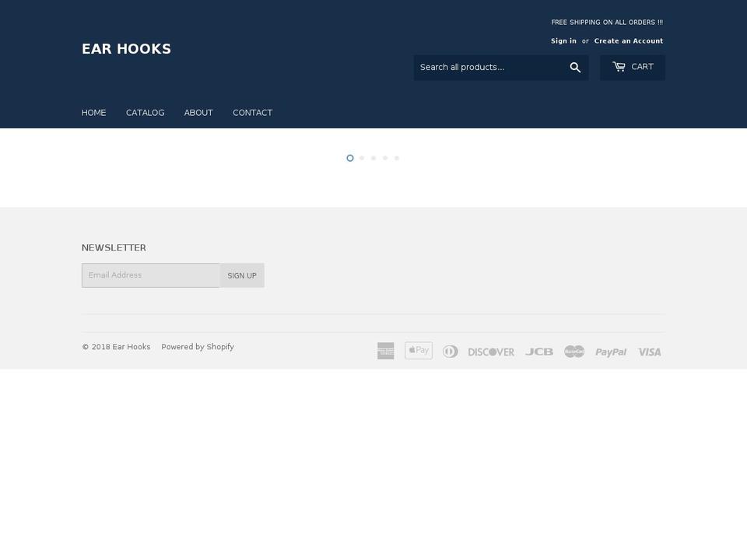The height and width of the screenshot is (560, 747).
Task: Click the Visa payment icon
Action: pyautogui.click(x=649, y=352)
